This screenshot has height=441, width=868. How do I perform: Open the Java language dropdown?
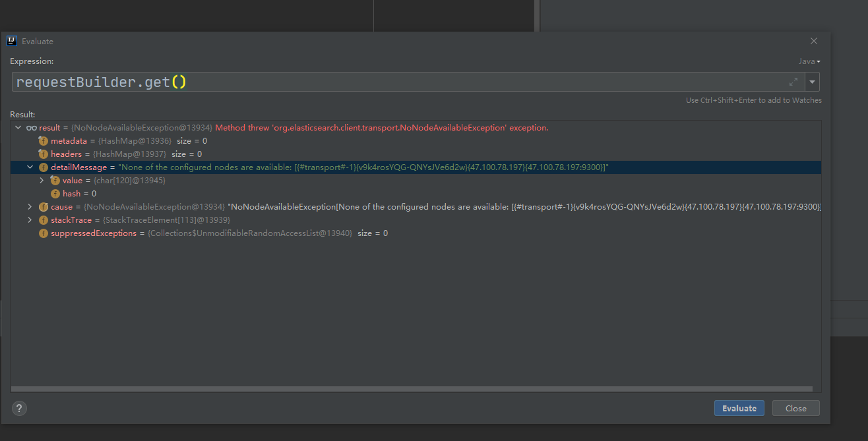(809, 61)
